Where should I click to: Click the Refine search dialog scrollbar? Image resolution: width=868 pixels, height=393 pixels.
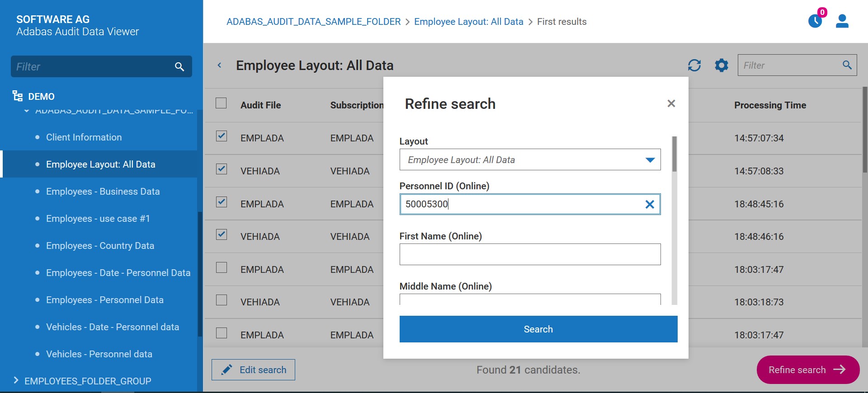(x=675, y=154)
